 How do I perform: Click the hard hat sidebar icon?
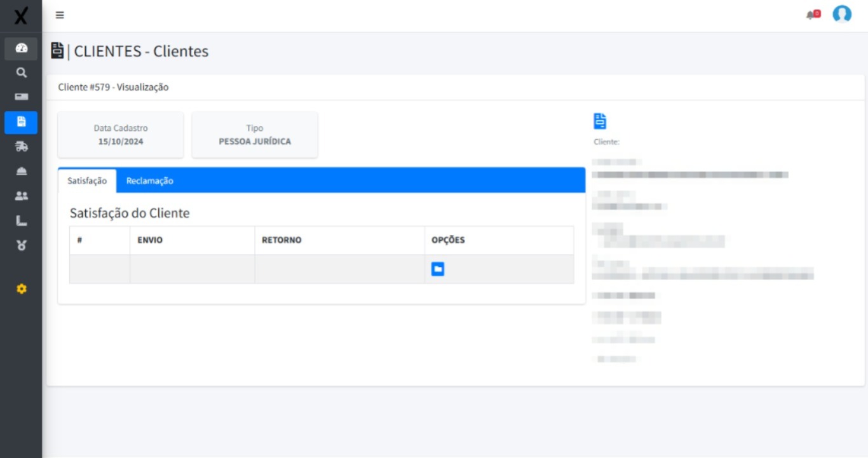click(21, 172)
